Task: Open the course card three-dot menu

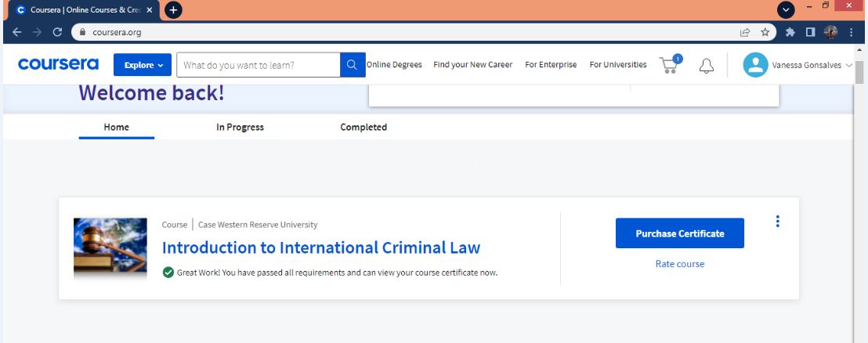Action: 778,222
